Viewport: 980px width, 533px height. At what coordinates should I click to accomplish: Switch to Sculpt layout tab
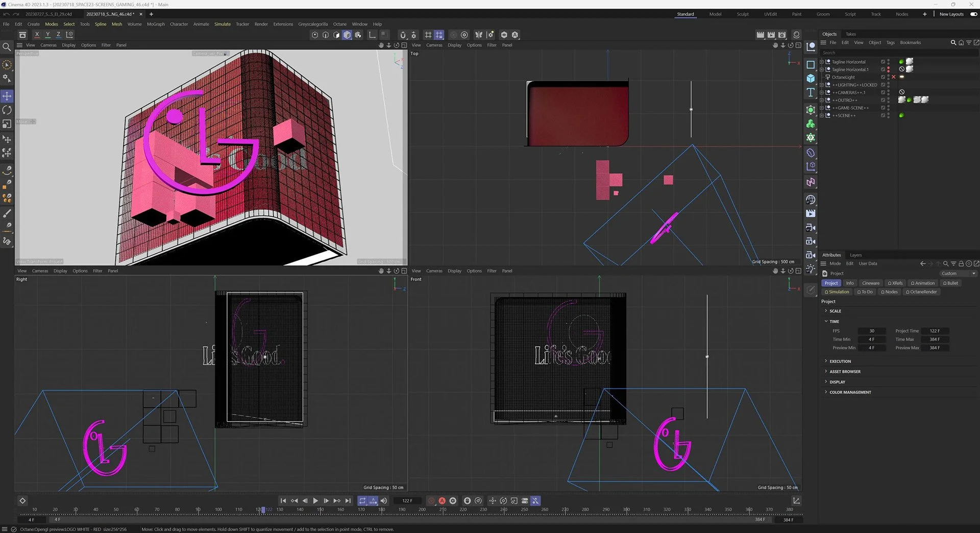[x=743, y=14]
